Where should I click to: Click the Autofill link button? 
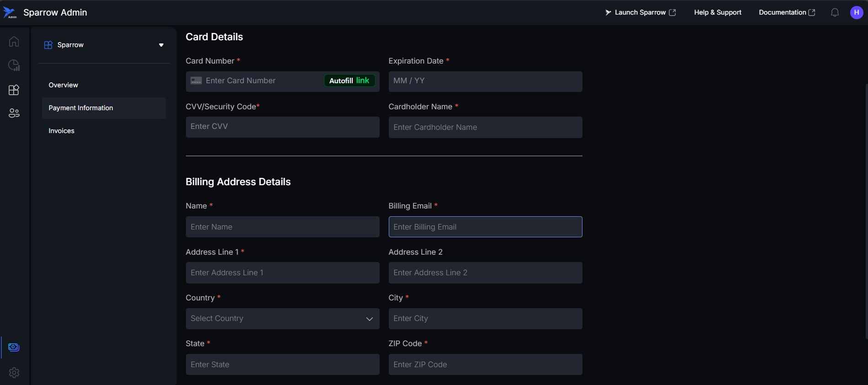click(x=349, y=80)
